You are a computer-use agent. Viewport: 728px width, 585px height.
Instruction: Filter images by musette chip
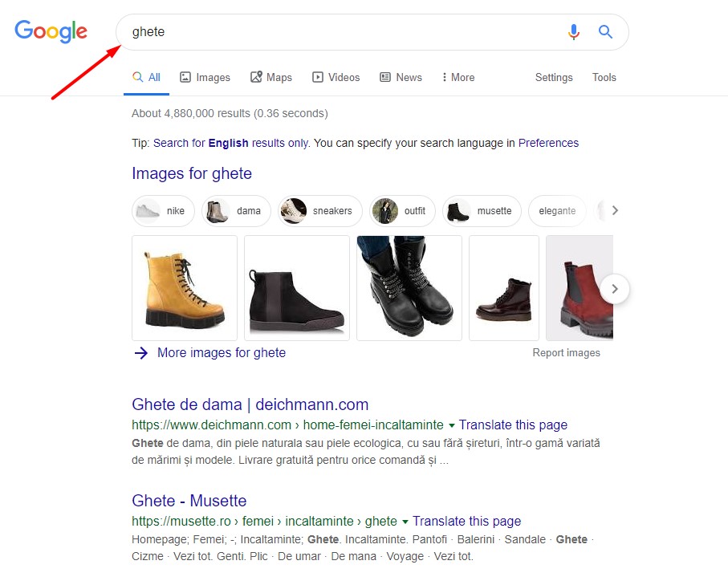pos(482,211)
